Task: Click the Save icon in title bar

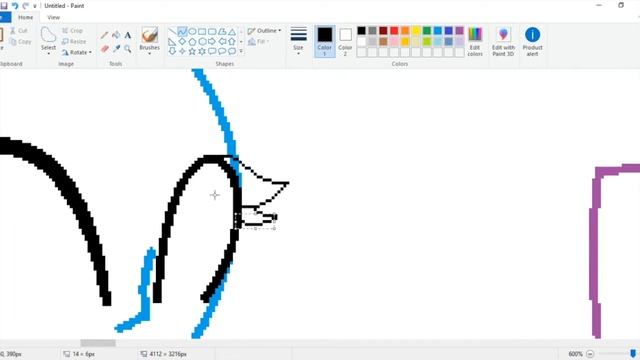Action: (4, 6)
